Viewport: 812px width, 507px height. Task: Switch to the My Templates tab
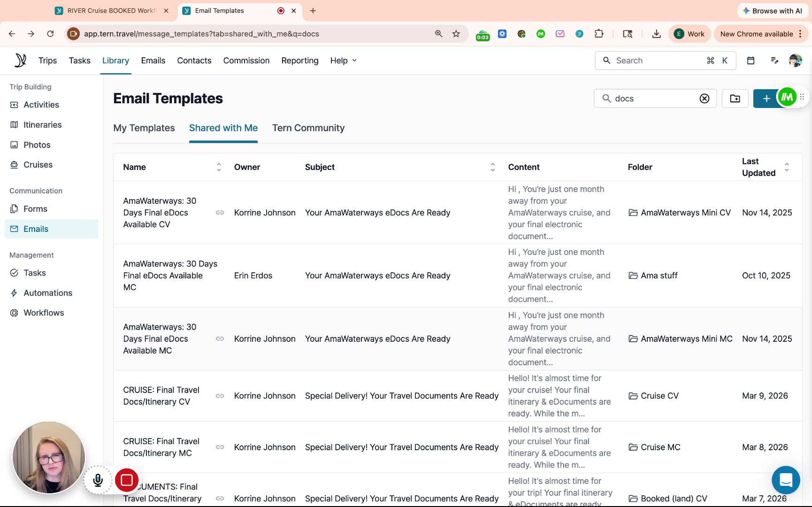click(144, 128)
